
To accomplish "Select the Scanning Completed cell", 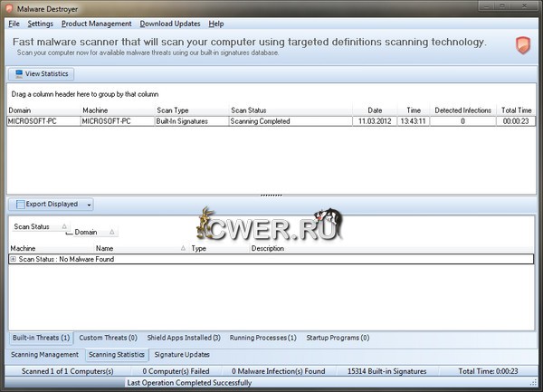I will [291, 121].
